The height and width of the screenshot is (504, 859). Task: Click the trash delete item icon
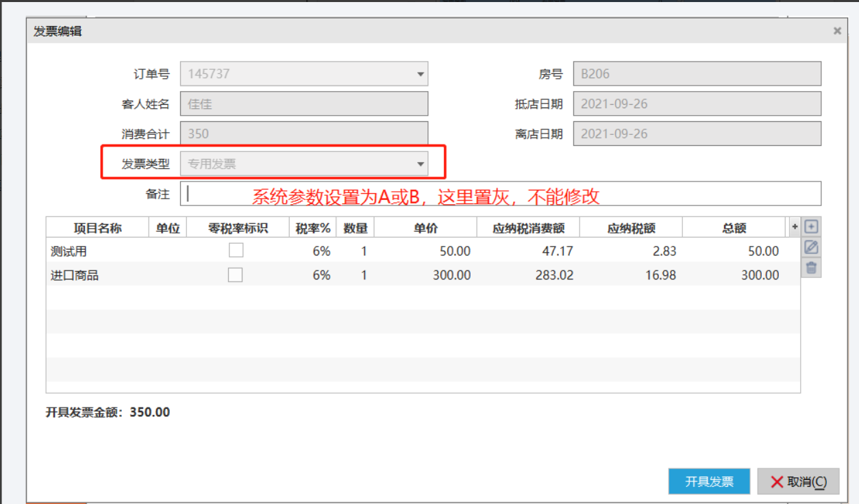tap(811, 268)
